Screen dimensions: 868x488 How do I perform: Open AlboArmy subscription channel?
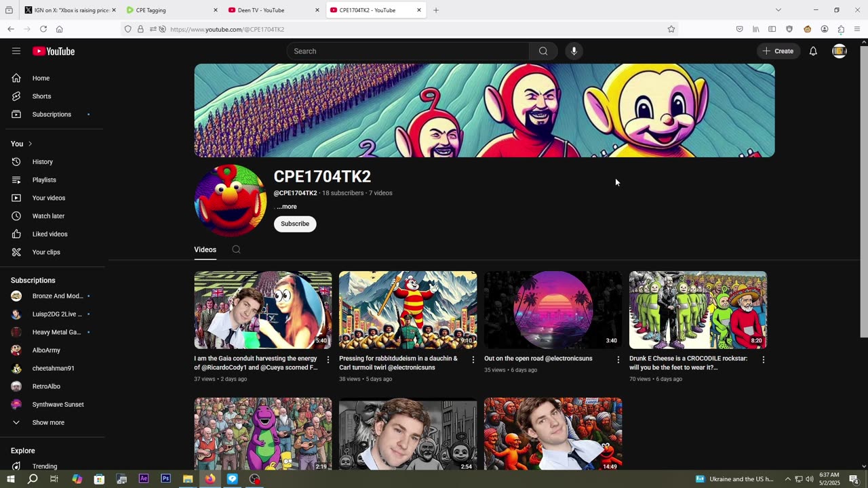pyautogui.click(x=53, y=350)
